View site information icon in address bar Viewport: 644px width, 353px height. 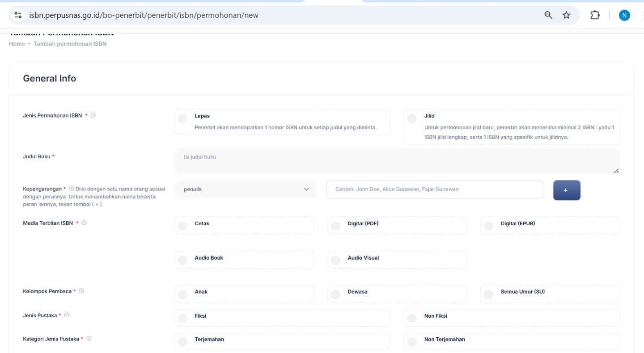[x=18, y=15]
